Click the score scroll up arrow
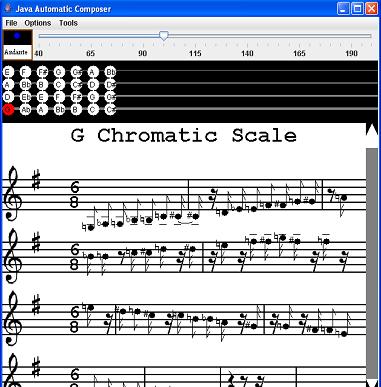 tap(372, 130)
